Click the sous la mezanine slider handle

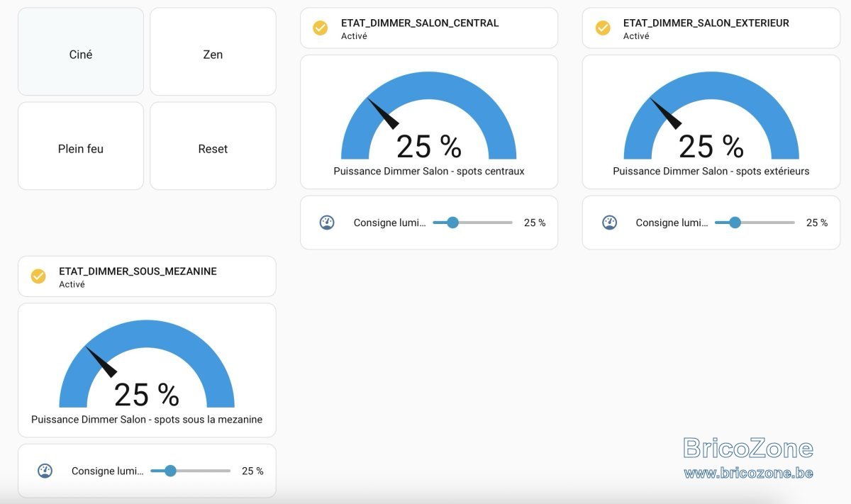point(170,471)
